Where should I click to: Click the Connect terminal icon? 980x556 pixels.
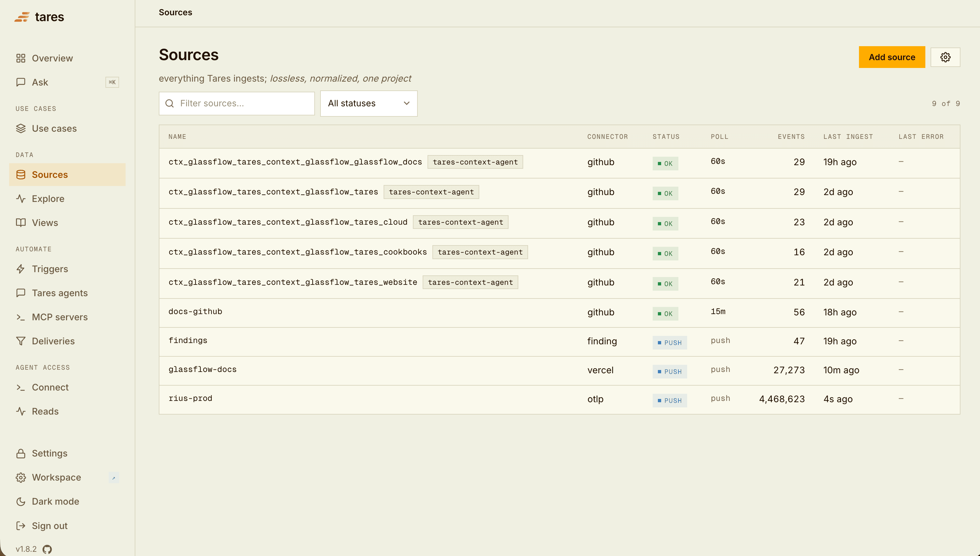point(20,387)
